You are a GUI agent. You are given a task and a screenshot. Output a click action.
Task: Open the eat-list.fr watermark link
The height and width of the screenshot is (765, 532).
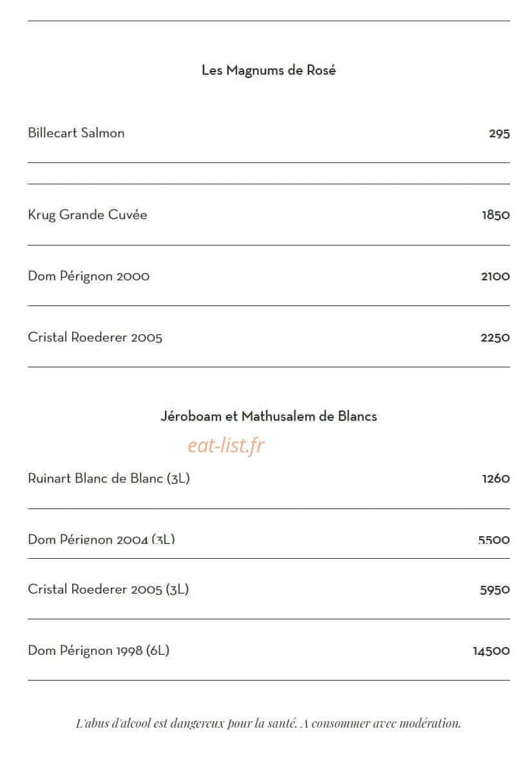[x=226, y=445]
